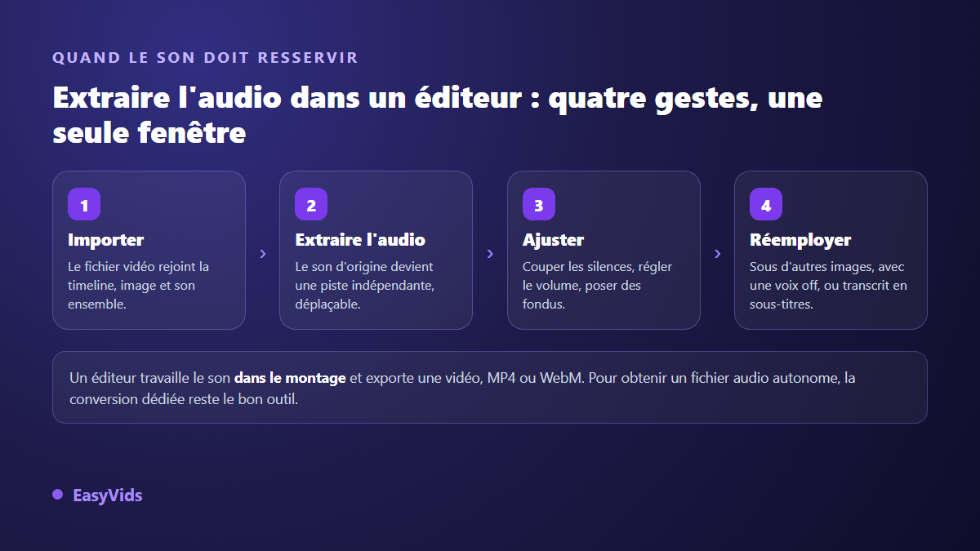Select the "Réemployer" card heading

pos(800,240)
